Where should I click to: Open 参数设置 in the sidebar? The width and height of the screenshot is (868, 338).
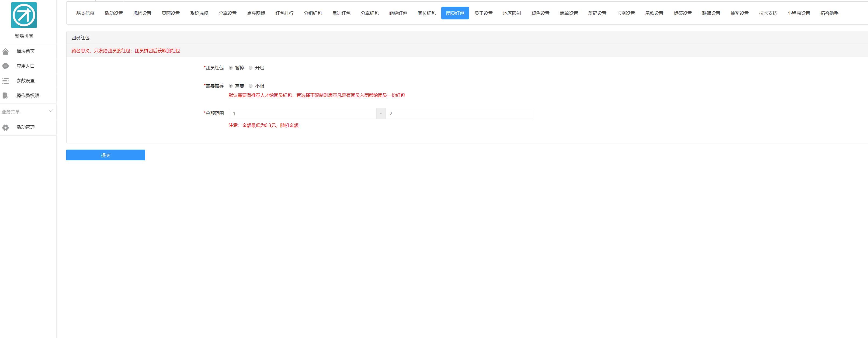pos(26,81)
